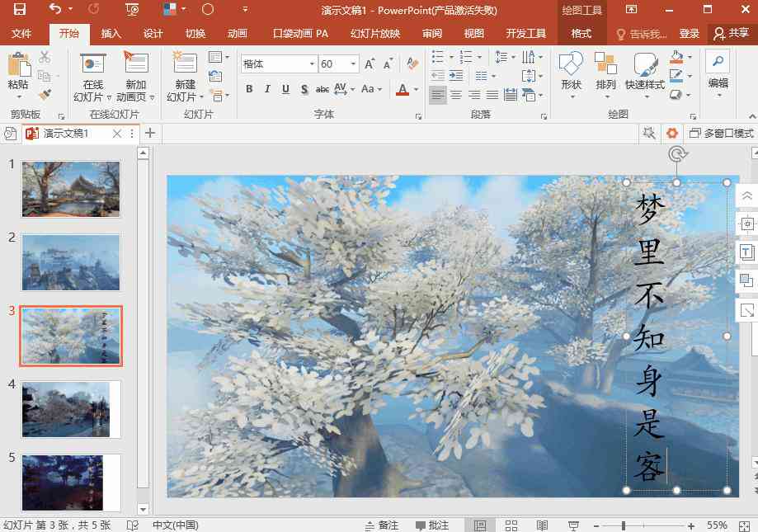Increase the font size
The image size is (758, 532).
[370, 64]
